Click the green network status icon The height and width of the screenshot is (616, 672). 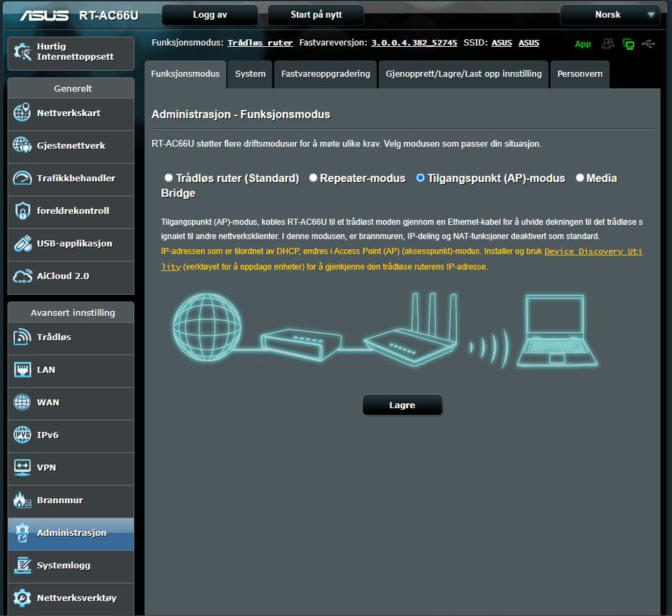(629, 43)
